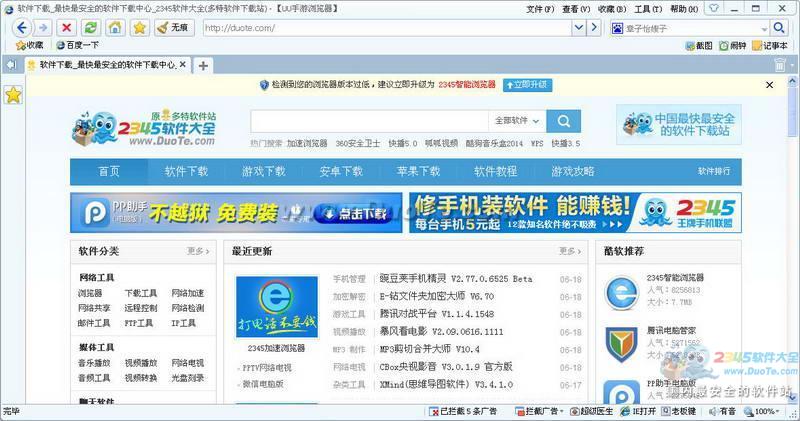Click IE打开 in status bar

(638, 411)
